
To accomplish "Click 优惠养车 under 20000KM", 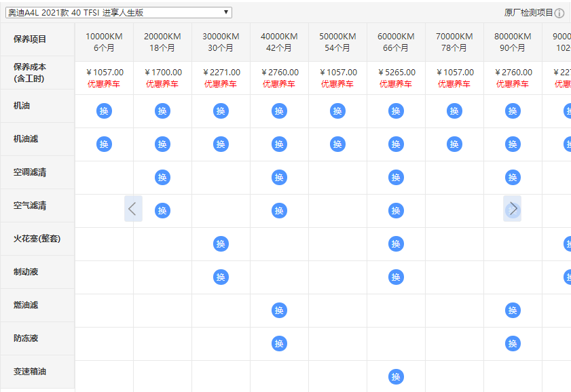I will [x=162, y=84].
